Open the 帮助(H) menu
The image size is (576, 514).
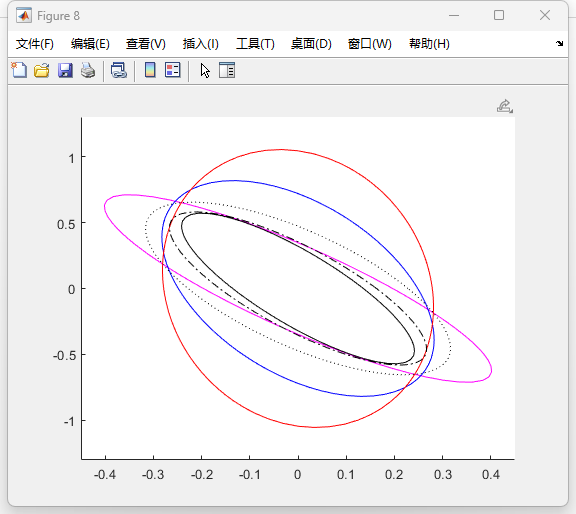coord(429,44)
